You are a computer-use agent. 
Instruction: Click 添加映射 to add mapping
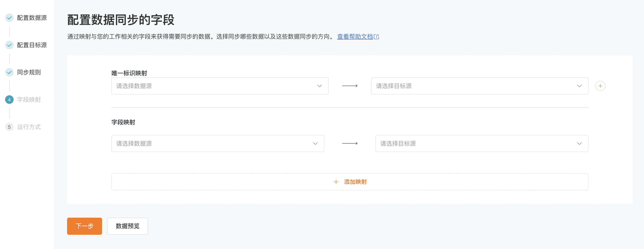tap(350, 182)
